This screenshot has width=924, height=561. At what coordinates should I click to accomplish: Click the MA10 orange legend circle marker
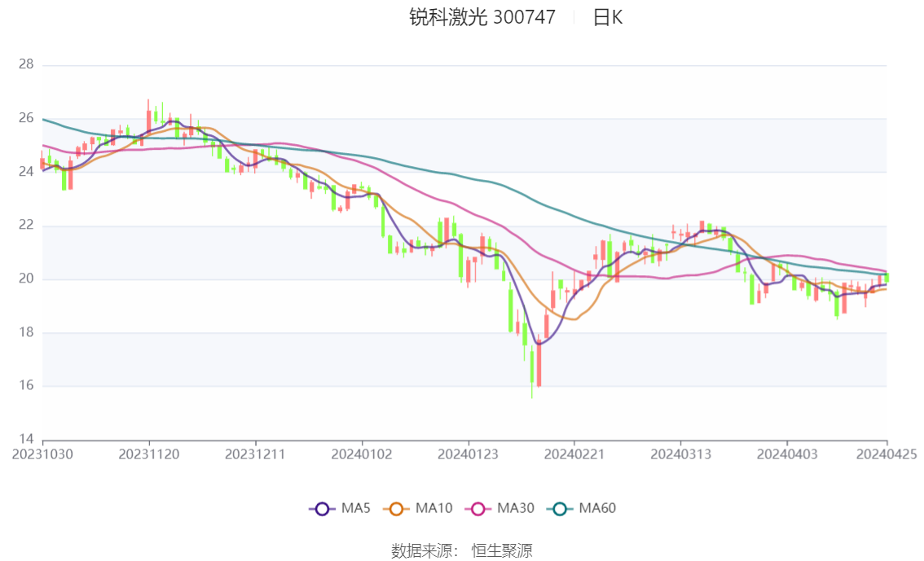pos(397,509)
